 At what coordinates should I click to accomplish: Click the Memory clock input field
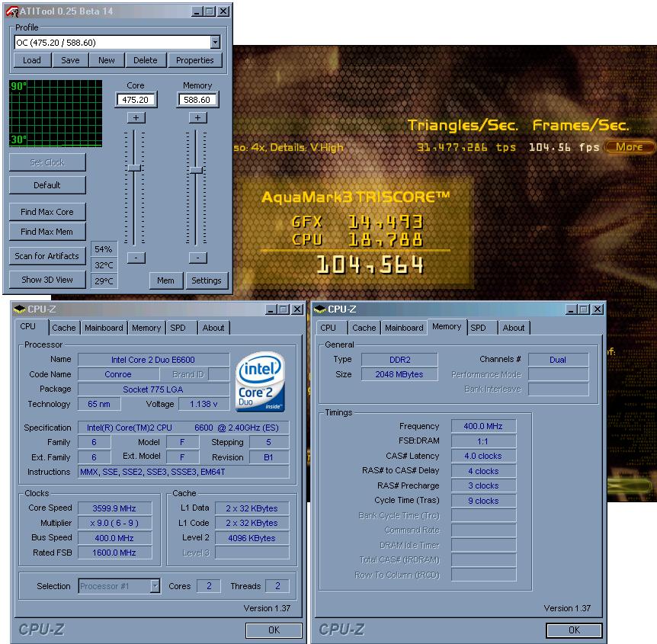[x=197, y=100]
